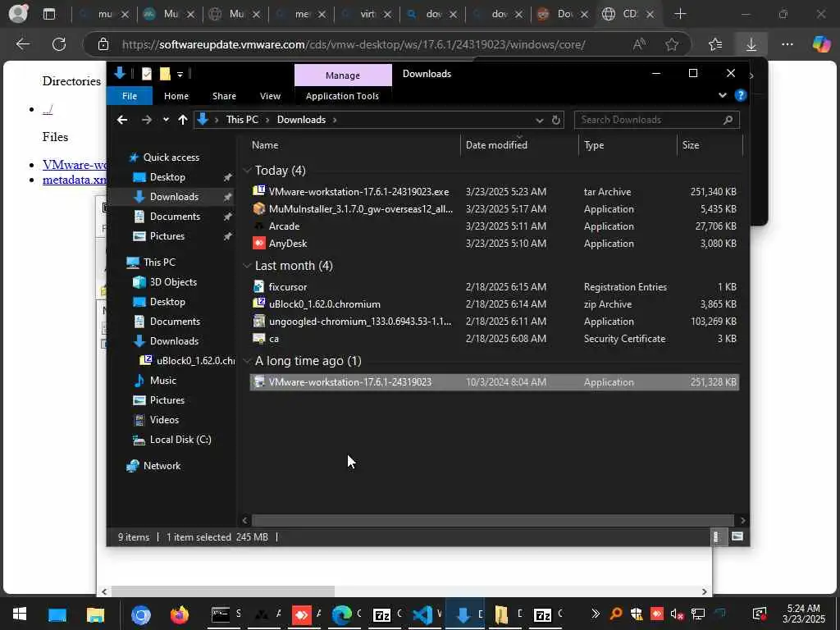Sort by Type column header

[x=628, y=145]
